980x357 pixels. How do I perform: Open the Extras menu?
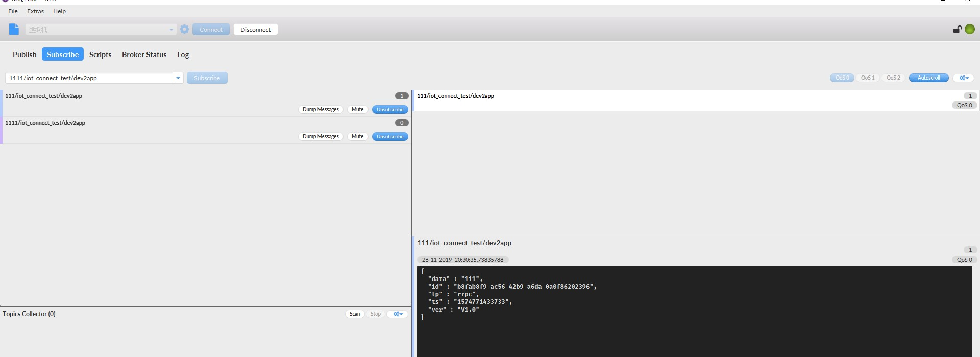35,11
